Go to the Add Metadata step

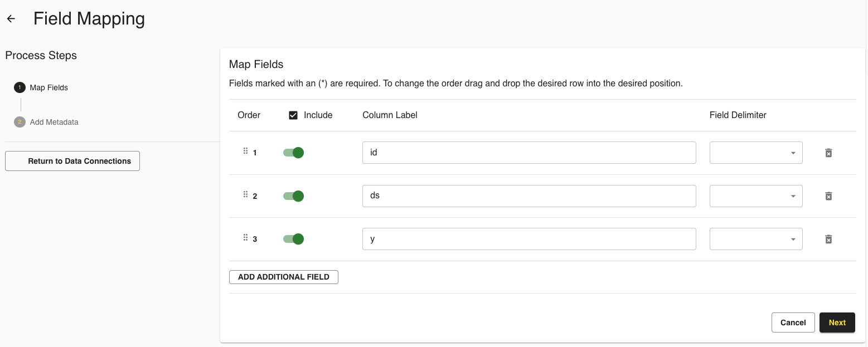(54, 122)
